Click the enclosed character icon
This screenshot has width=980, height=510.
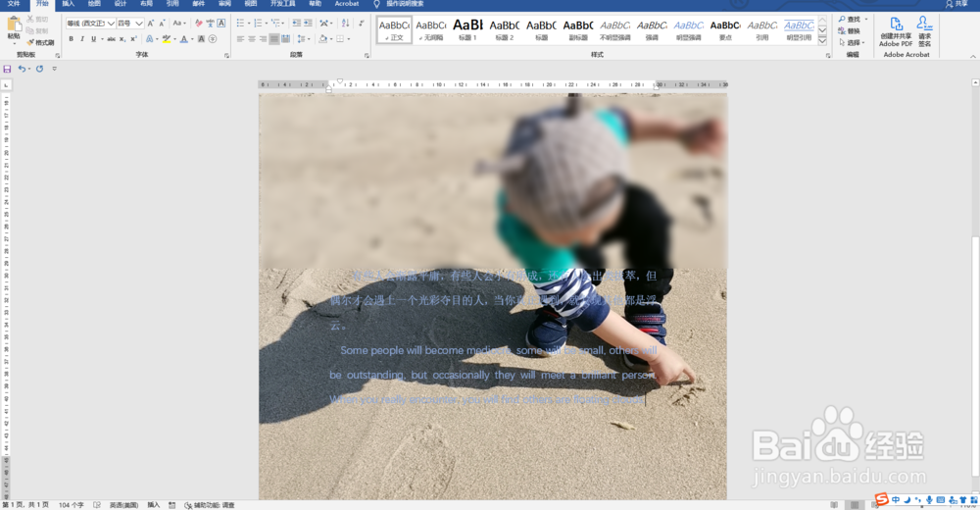coord(213,39)
